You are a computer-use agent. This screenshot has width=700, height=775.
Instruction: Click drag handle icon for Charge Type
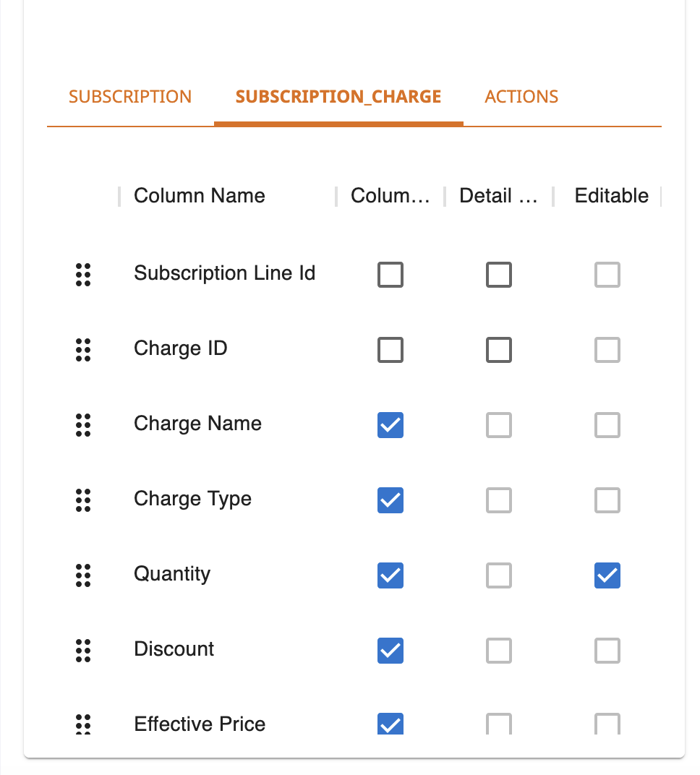pyautogui.click(x=83, y=500)
